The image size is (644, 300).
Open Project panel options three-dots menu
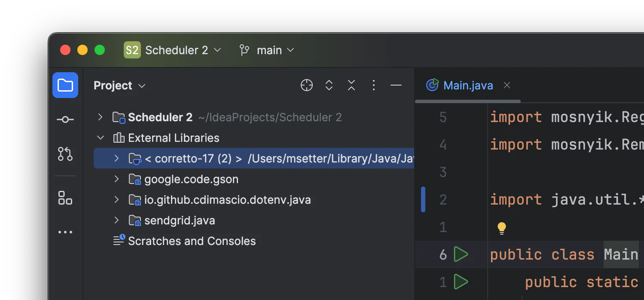tap(374, 85)
